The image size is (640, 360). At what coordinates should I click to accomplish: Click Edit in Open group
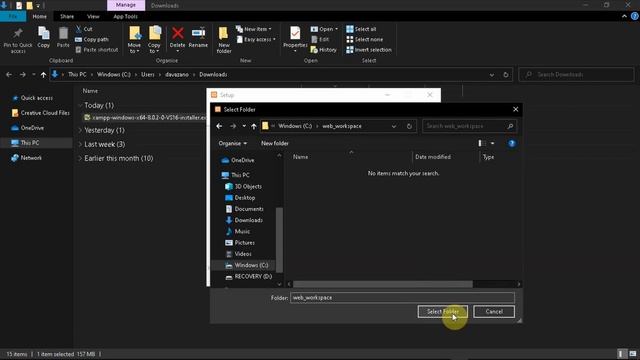pos(320,40)
